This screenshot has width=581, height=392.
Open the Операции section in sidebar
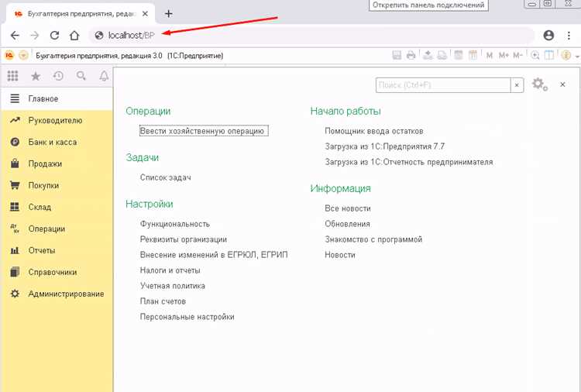(x=57, y=229)
